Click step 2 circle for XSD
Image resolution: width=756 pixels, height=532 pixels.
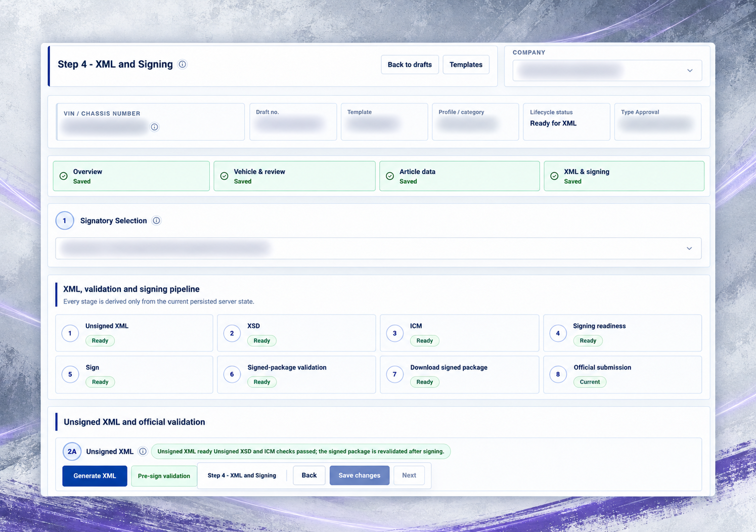(232, 333)
